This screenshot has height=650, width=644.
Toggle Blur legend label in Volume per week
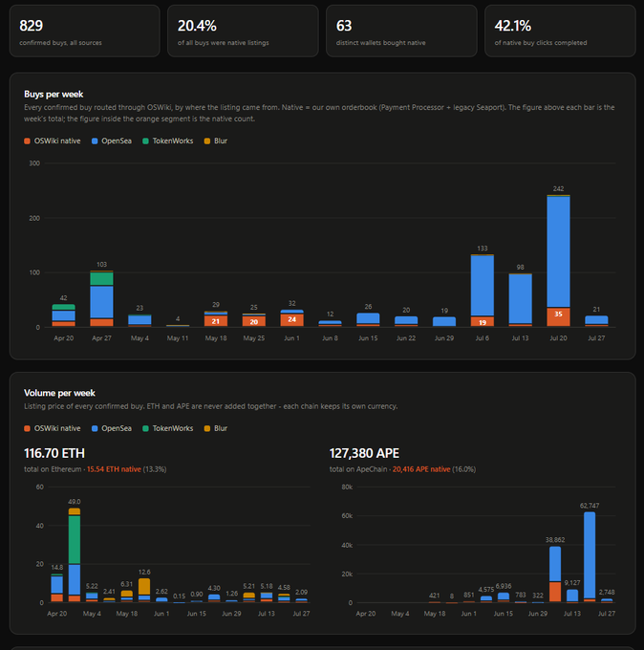[221, 428]
